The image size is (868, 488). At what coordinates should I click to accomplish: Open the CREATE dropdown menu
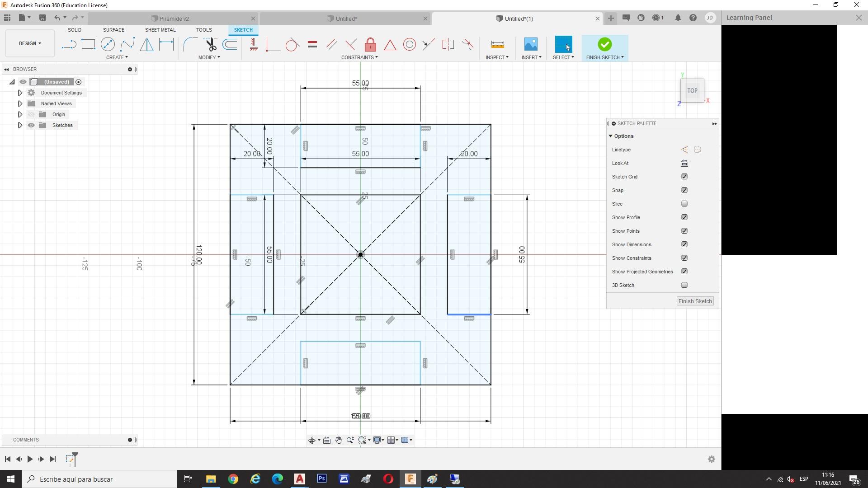[117, 57]
